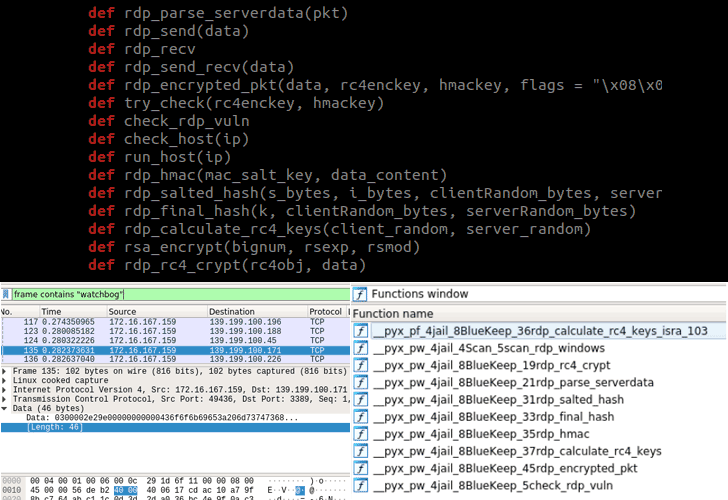Click function icon for 33rdp_final_hash
The image size is (728, 500).
pyautogui.click(x=361, y=417)
